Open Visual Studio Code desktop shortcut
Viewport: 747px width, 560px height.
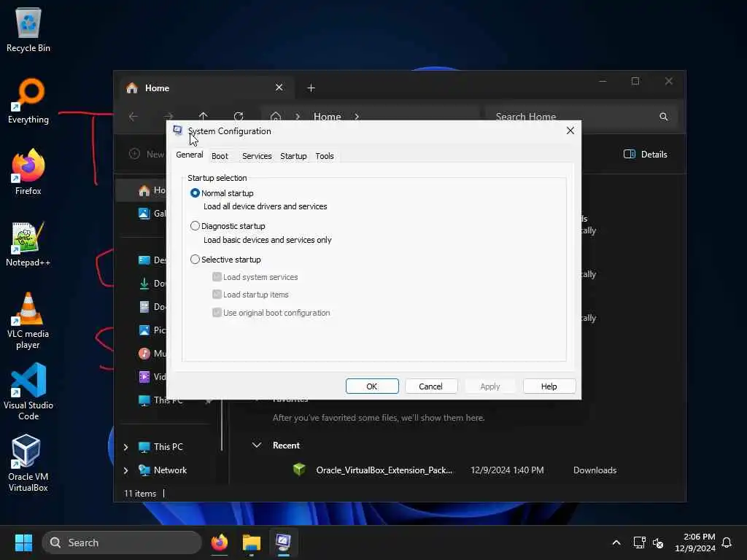click(28, 392)
